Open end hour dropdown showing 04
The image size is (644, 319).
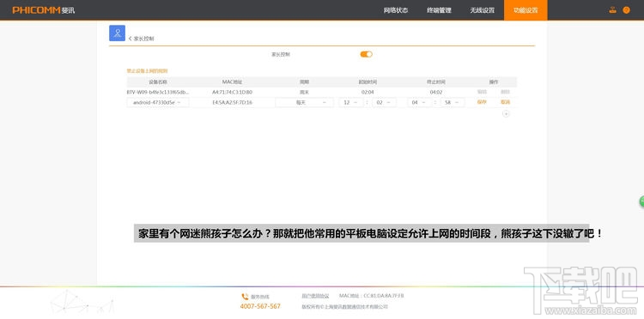click(420, 103)
